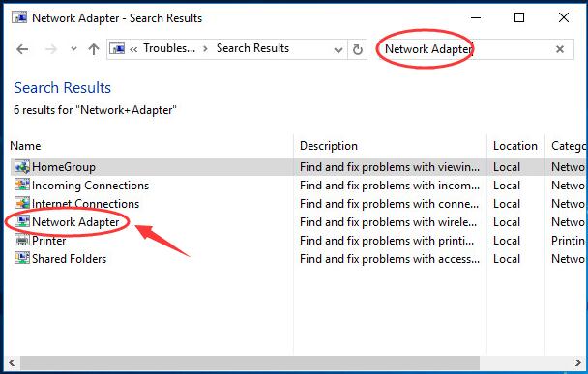This screenshot has height=374, width=588.
Task: Open the HomeGroup troubleshooter icon
Action: coord(22,167)
